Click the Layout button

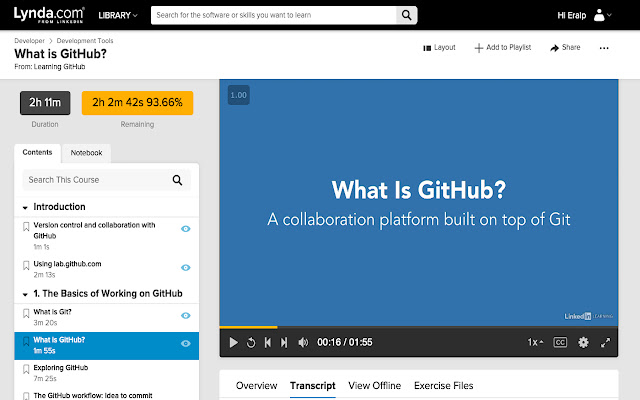[x=439, y=47]
